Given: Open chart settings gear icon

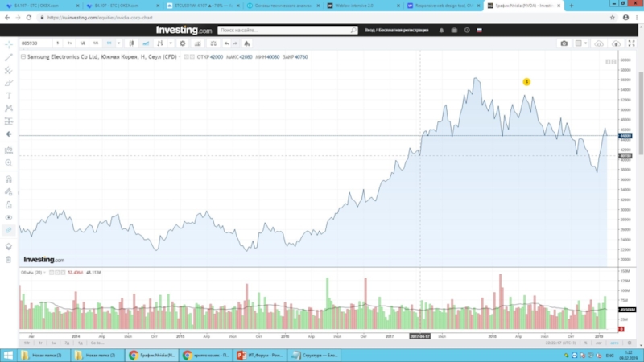Looking at the screenshot, I should [x=183, y=43].
